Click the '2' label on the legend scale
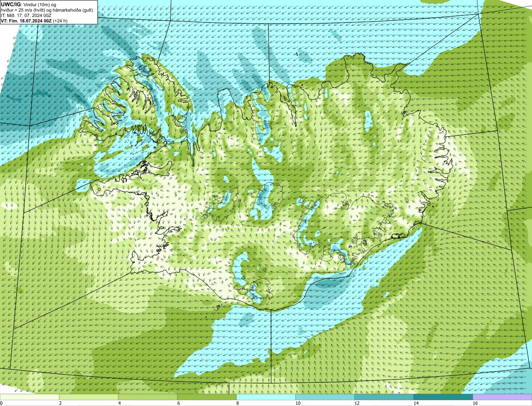This screenshot has height=406, width=532. pyautogui.click(x=60, y=403)
